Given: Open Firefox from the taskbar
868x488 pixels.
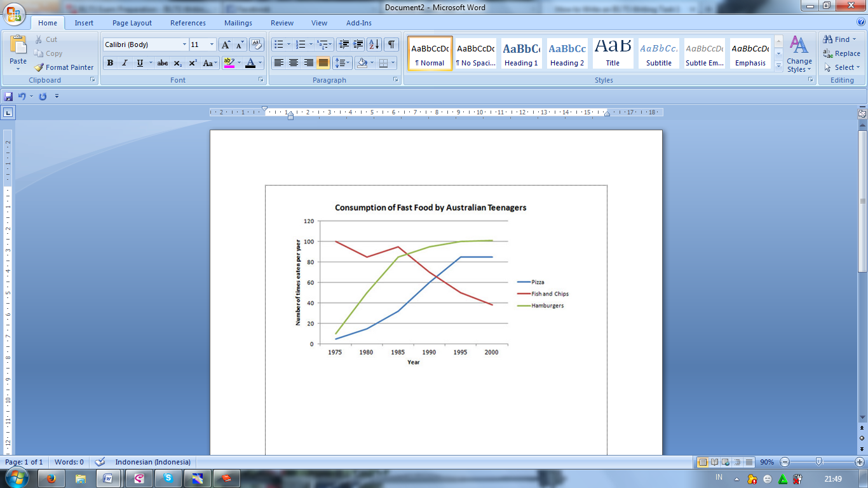Looking at the screenshot, I should (51, 478).
